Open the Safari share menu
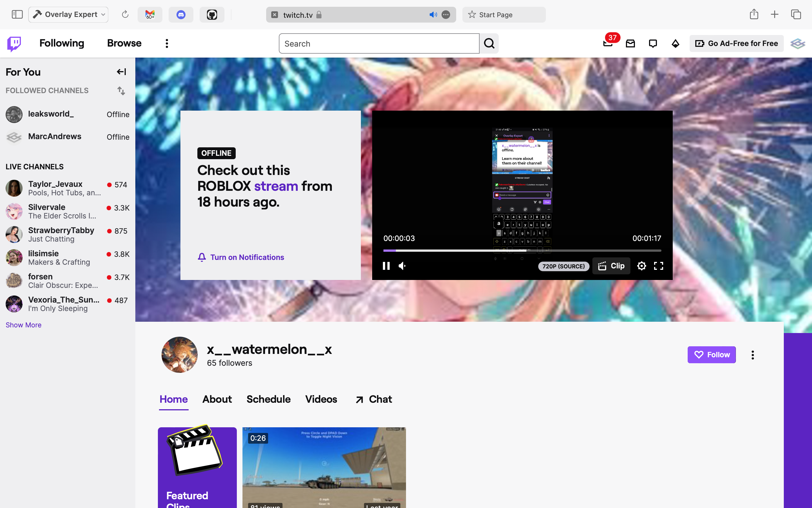This screenshot has height=508, width=812. pyautogui.click(x=754, y=14)
